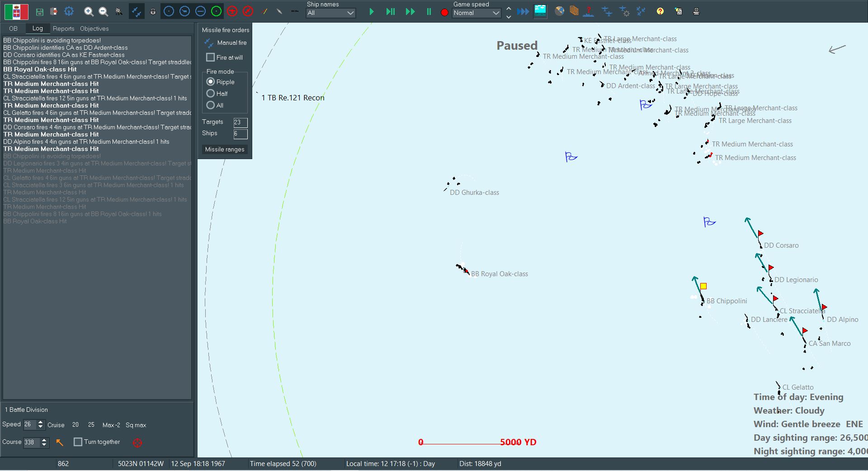Viewport: 868px width, 471px height.
Task: Click the grey torpedo icon
Action: (279, 12)
